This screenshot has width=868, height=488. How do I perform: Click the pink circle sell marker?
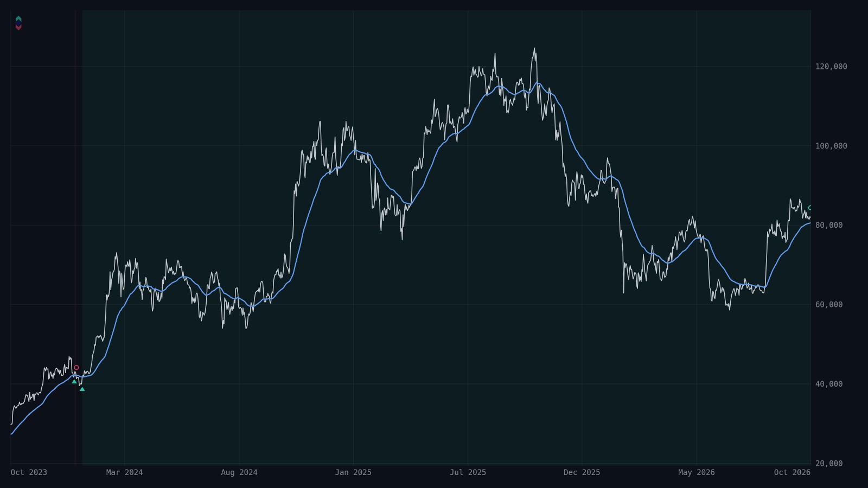click(76, 368)
